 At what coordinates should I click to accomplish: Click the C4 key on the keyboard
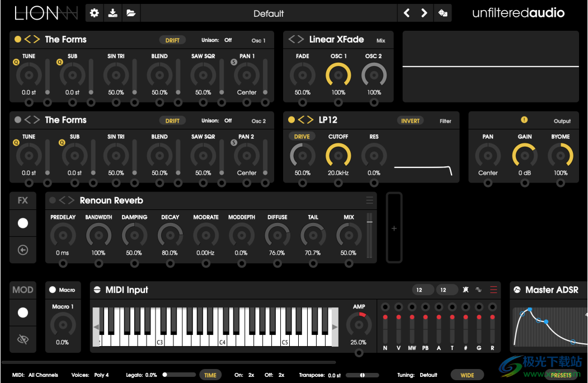[x=222, y=339]
